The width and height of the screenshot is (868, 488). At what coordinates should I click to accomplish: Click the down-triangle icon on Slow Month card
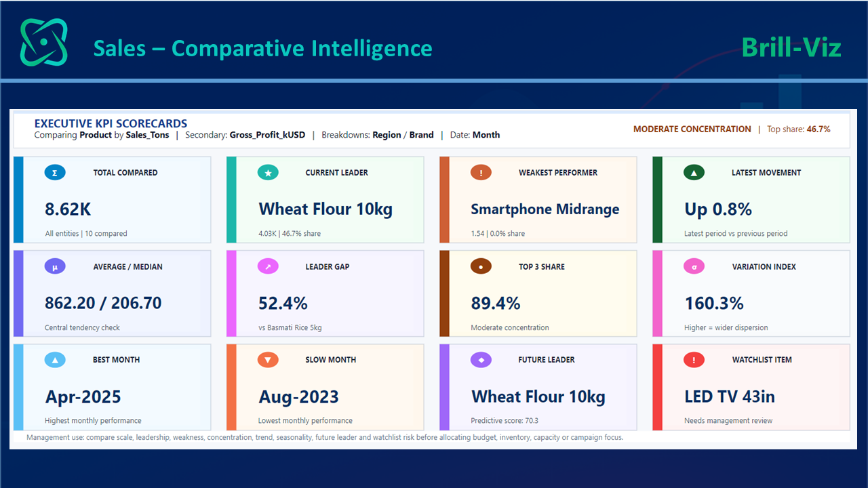(268, 360)
